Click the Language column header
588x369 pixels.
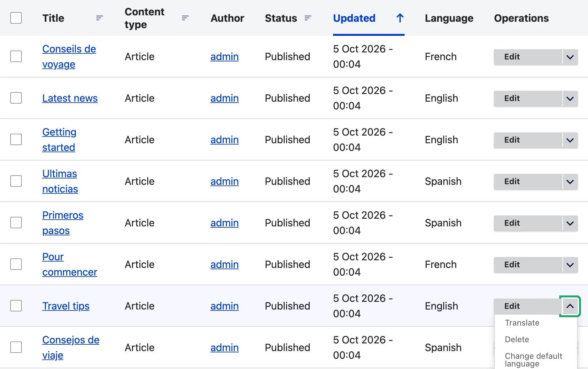449,18
